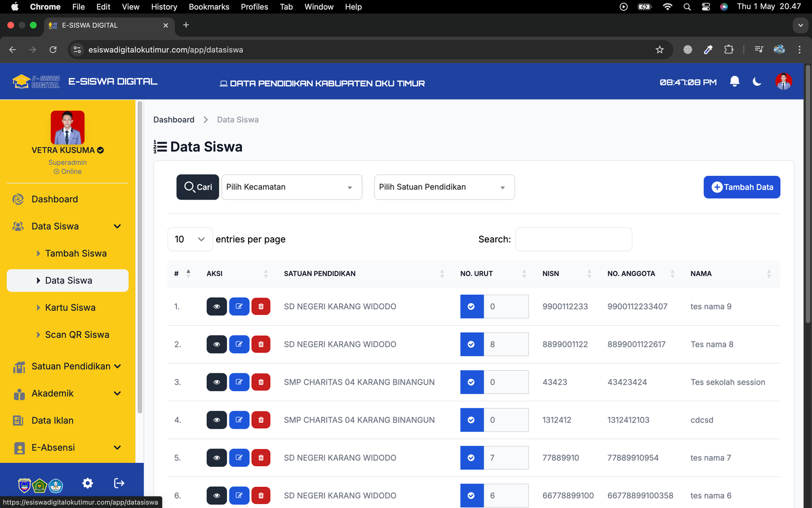Confirm No. Urut check for row 1

(x=471, y=306)
